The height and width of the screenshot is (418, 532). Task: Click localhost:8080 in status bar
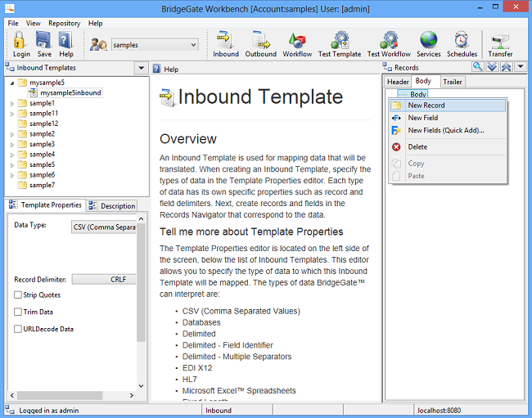click(439, 410)
